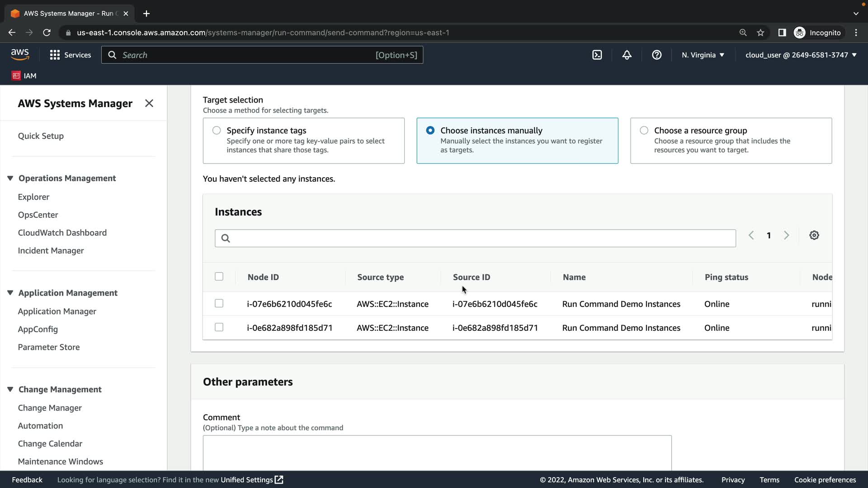Image resolution: width=868 pixels, height=488 pixels.
Task: Open Instances table settings gear
Action: click(x=814, y=235)
